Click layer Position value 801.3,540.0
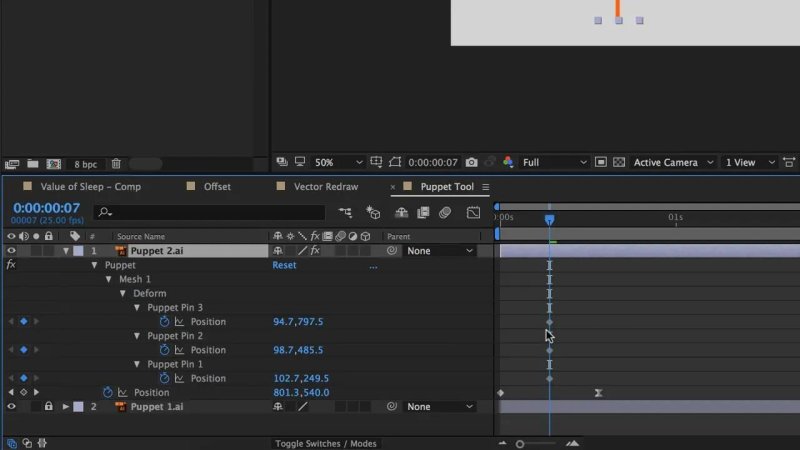Image resolution: width=800 pixels, height=450 pixels. [301, 392]
